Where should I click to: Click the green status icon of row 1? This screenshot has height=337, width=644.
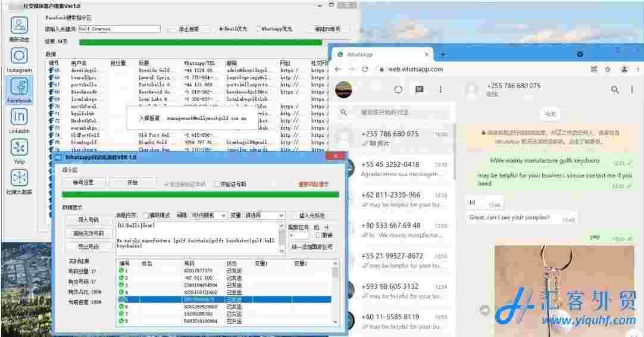(121, 271)
